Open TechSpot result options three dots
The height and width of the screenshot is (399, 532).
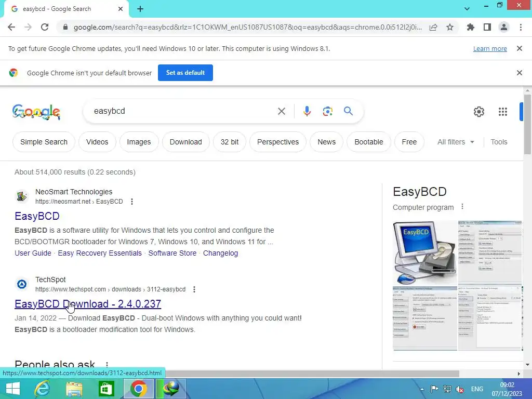tap(194, 289)
